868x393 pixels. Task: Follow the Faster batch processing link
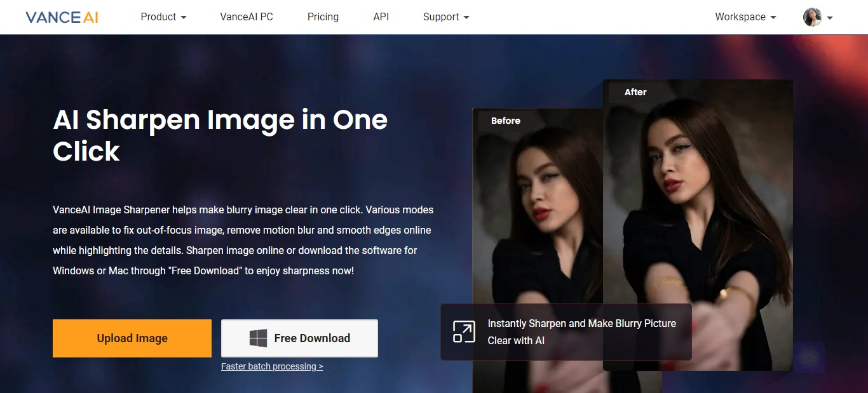(x=272, y=366)
